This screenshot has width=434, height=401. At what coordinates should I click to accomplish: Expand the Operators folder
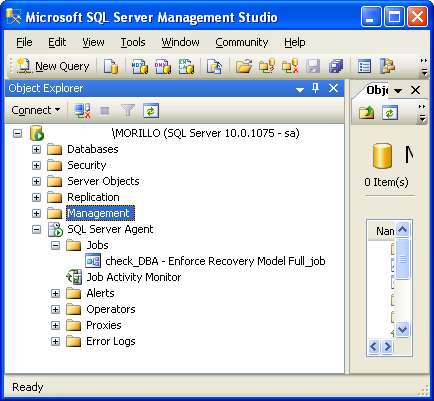tap(56, 310)
